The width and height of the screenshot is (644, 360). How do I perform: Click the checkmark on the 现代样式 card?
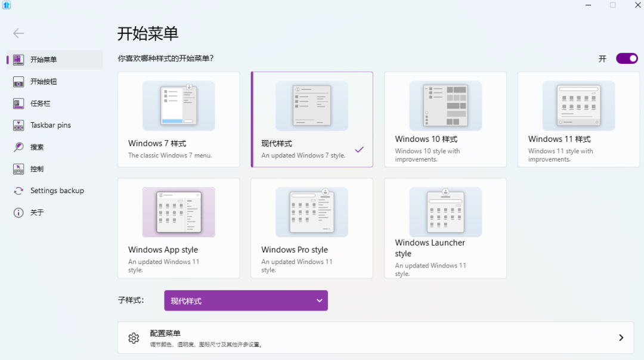point(360,150)
